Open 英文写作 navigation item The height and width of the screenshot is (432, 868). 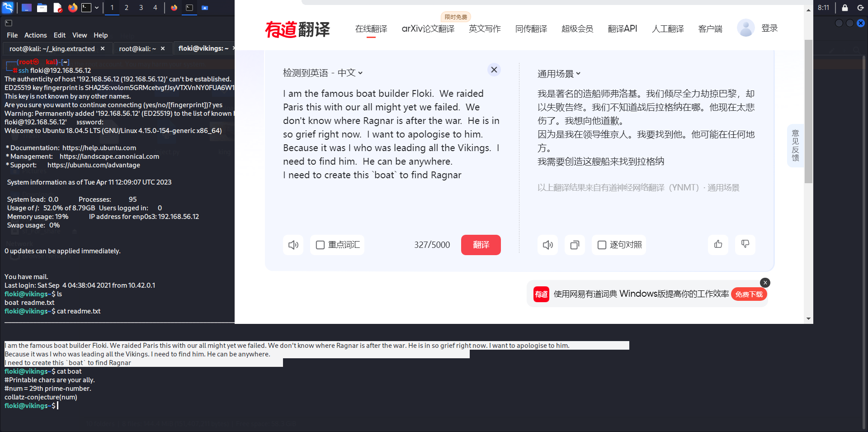pos(485,29)
